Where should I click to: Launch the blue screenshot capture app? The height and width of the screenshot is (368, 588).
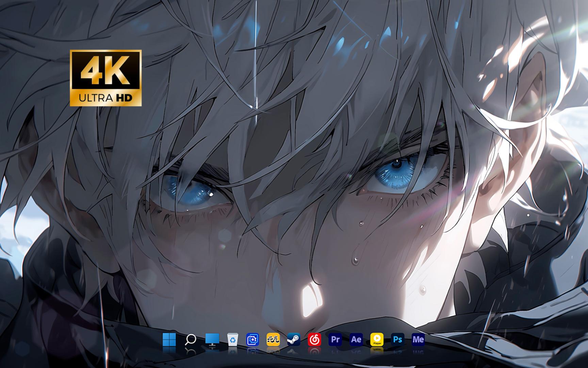pyautogui.click(x=252, y=339)
